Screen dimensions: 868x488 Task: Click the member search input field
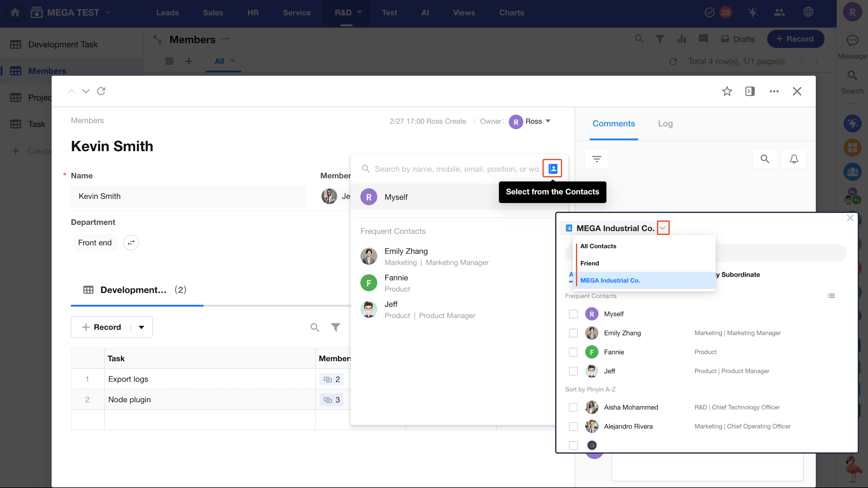click(x=457, y=169)
